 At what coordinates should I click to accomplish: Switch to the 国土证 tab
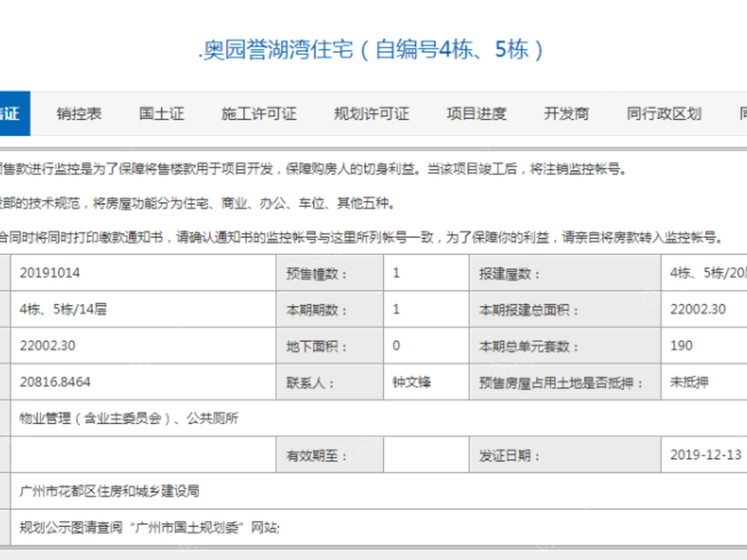pyautogui.click(x=161, y=114)
